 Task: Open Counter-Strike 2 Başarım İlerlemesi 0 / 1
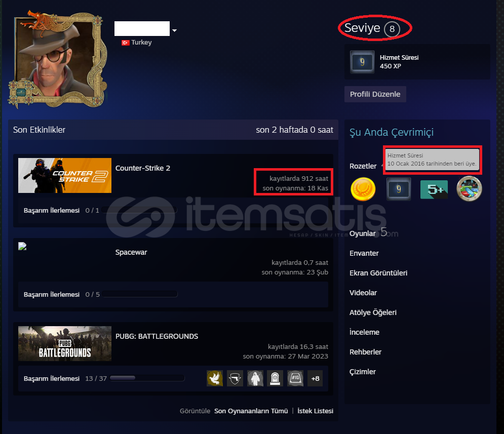coord(61,210)
